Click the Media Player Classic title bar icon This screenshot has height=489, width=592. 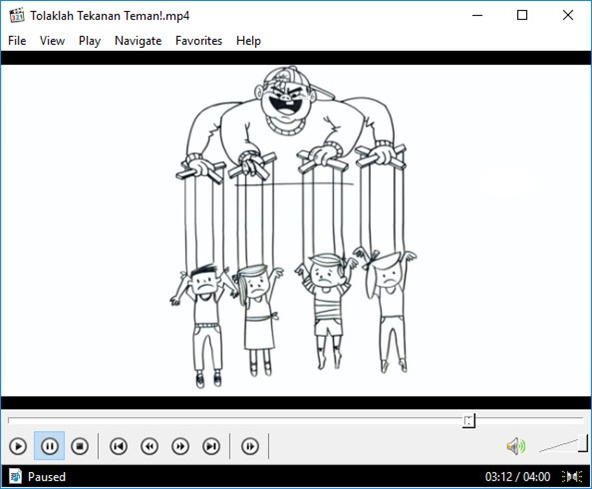click(17, 15)
